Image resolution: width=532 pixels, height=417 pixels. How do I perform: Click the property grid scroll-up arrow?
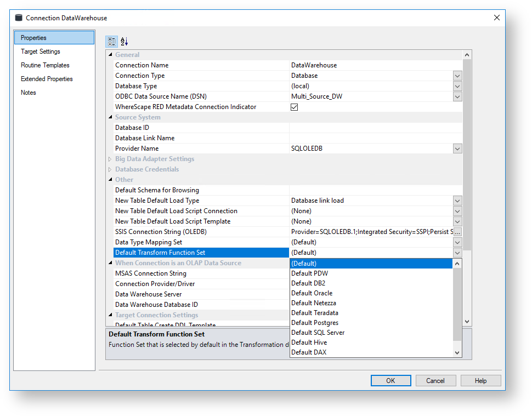[467, 55]
